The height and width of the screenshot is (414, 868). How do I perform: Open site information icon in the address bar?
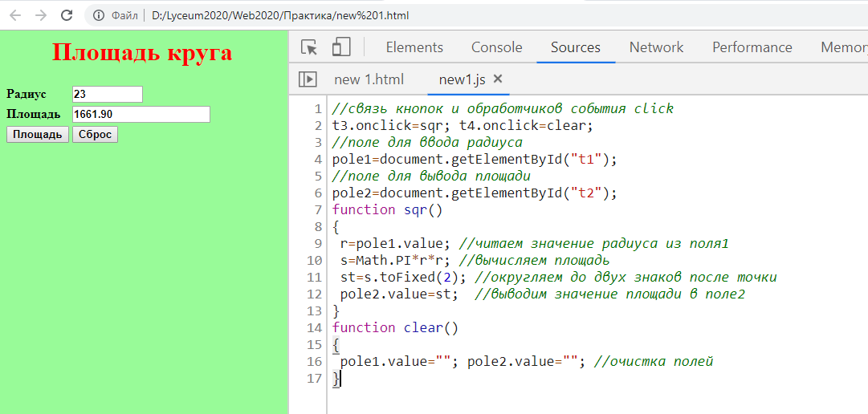pyautogui.click(x=99, y=15)
